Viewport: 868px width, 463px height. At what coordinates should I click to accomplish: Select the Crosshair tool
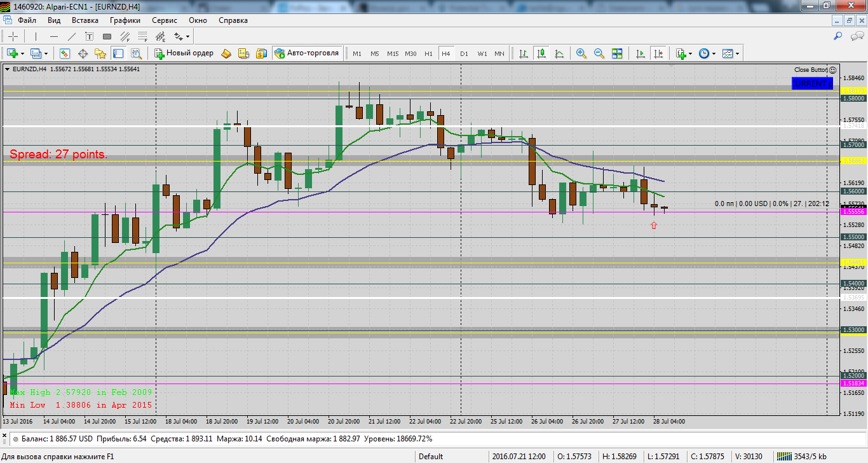(13, 36)
